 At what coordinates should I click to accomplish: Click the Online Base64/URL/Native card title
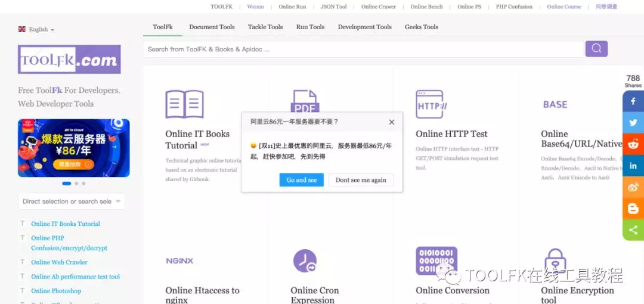pos(581,139)
